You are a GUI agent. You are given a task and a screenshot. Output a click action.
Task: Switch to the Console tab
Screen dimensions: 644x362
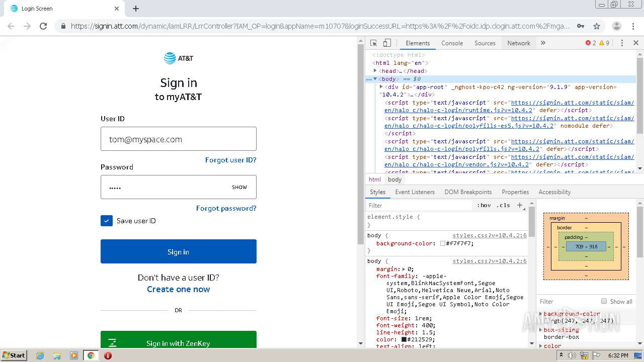(x=452, y=43)
